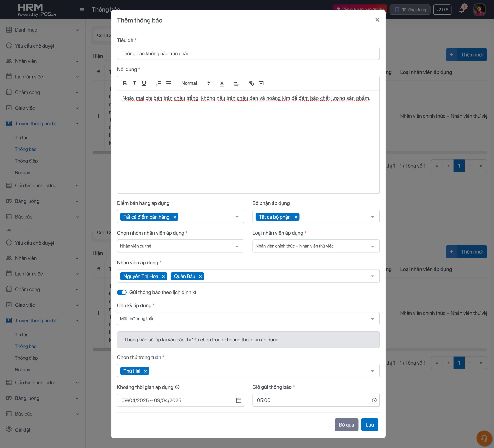The height and width of the screenshot is (448, 494).
Task: Open Loại nhân viên áp dụng dropdown
Action: [316, 246]
